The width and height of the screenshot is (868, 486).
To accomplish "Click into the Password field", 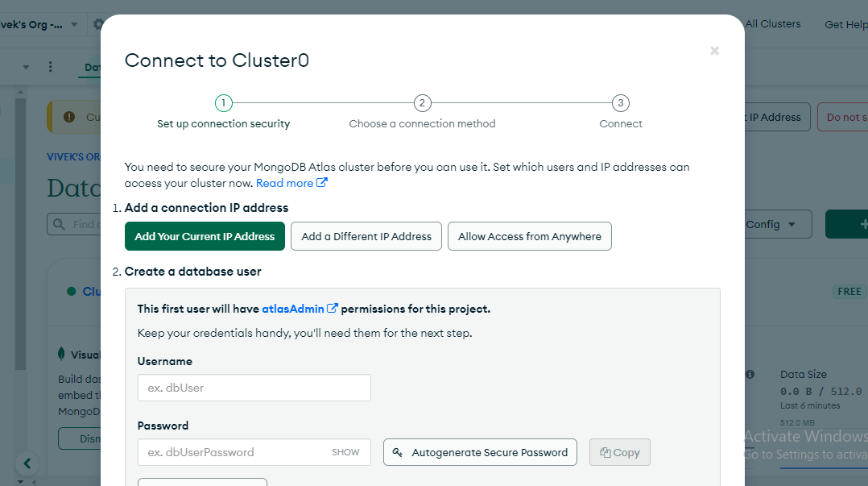I will (234, 452).
